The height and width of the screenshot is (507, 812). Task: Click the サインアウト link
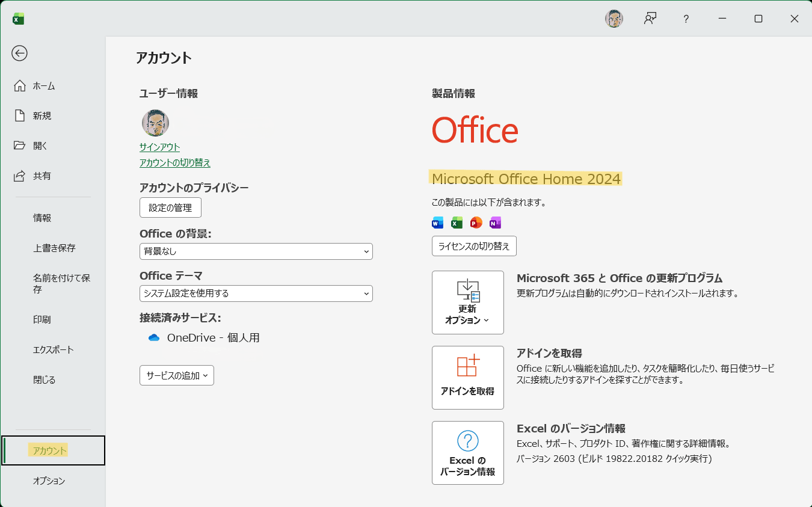coord(159,147)
